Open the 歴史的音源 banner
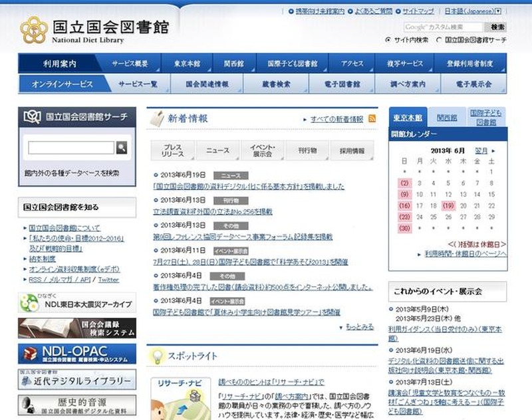 [x=77, y=405]
